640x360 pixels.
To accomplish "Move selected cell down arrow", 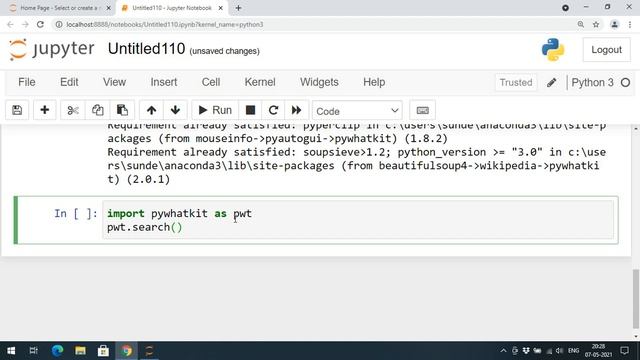I will pyautogui.click(x=176, y=110).
